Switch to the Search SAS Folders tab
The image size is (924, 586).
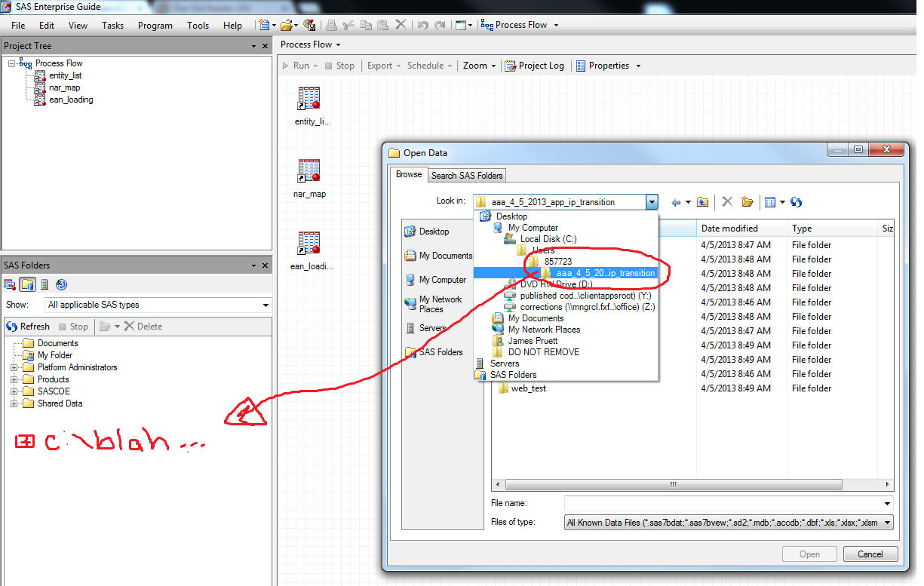coord(467,175)
